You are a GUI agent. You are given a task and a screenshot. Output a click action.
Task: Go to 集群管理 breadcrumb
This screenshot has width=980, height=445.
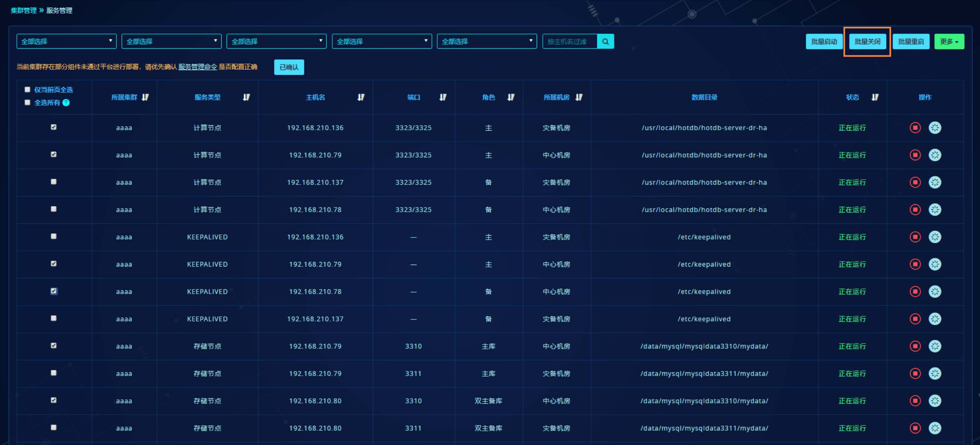click(x=23, y=10)
